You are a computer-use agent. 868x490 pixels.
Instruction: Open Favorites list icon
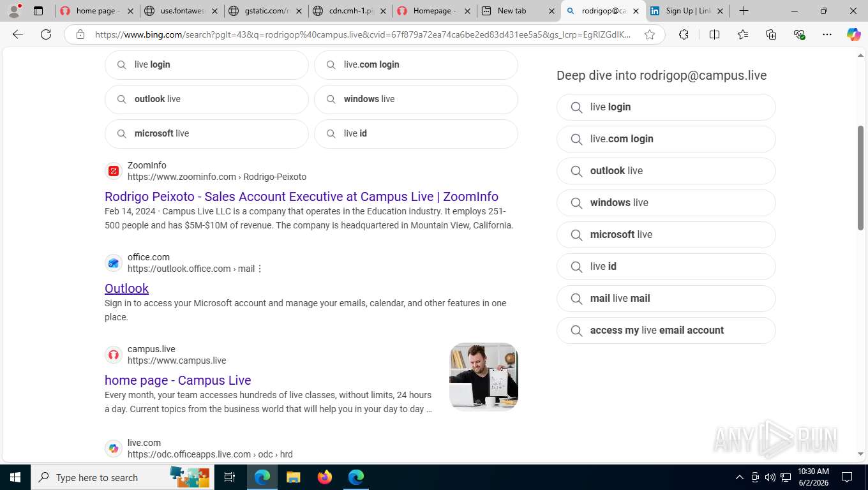[743, 34]
